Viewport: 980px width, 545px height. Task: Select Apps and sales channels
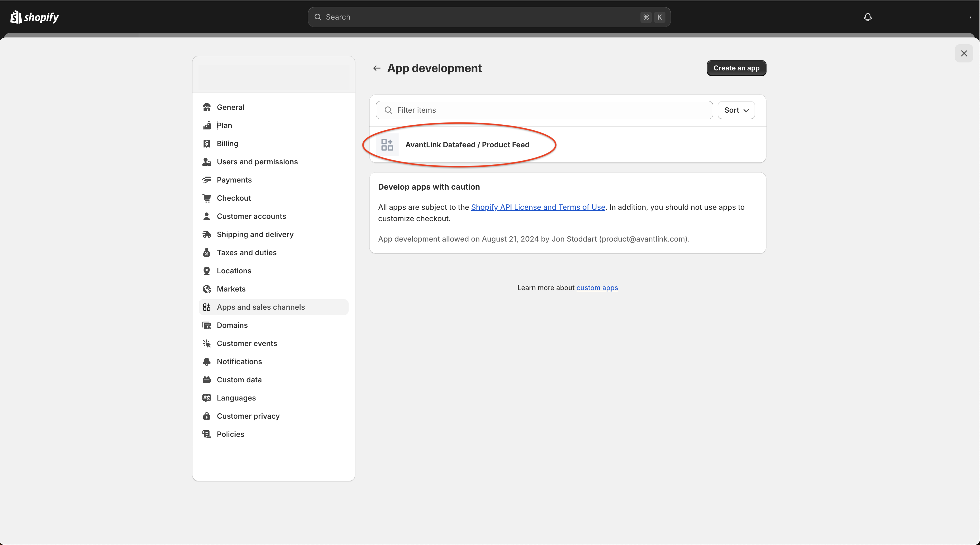tap(273, 307)
